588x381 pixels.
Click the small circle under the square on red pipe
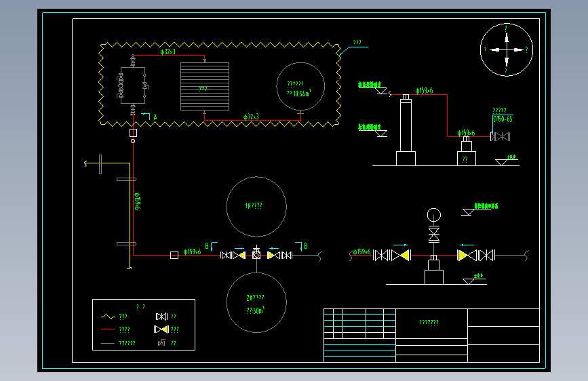133,141
